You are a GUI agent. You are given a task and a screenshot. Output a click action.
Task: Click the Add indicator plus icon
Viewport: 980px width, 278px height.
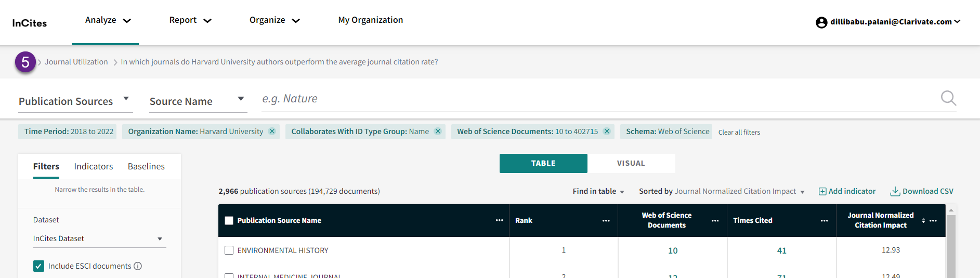click(x=822, y=191)
